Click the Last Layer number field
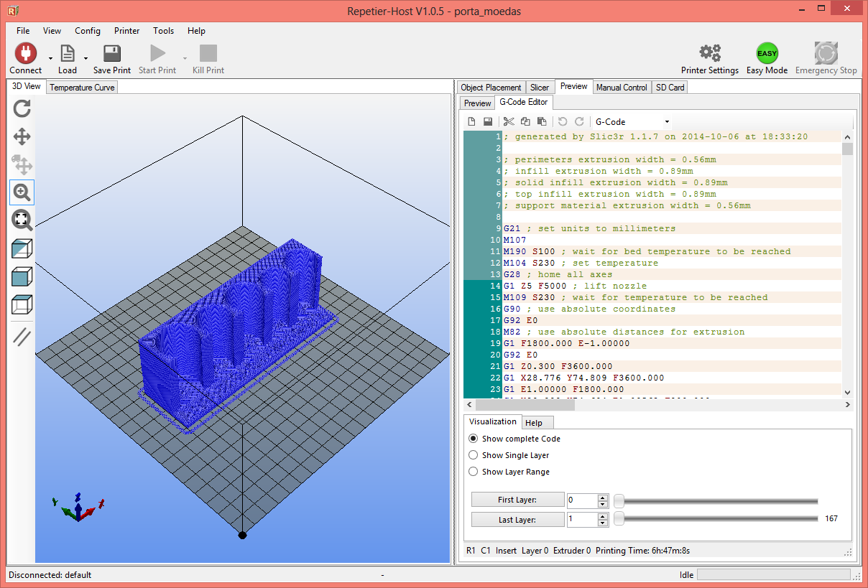This screenshot has width=868, height=588. pos(582,520)
